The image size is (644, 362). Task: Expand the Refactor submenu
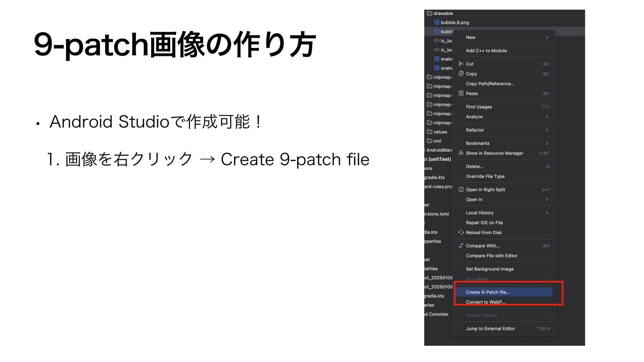click(547, 130)
